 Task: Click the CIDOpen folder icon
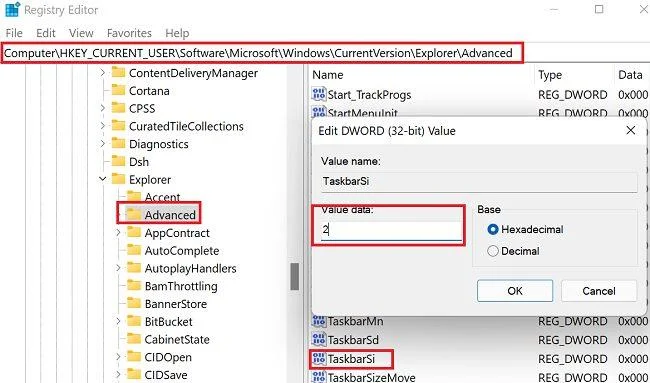[x=134, y=357]
